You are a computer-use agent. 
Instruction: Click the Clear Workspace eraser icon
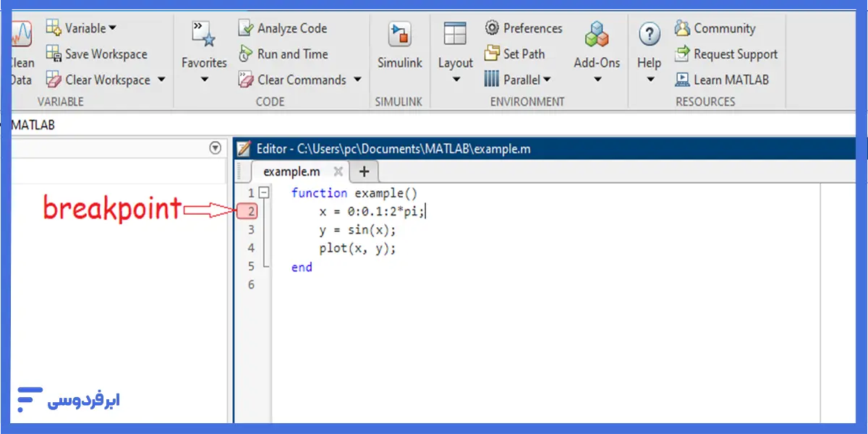(54, 80)
